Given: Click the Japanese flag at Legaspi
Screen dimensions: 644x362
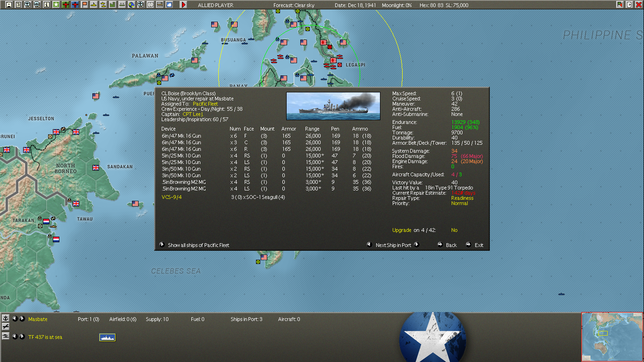Looking at the screenshot, I should pyautogui.click(x=334, y=60).
